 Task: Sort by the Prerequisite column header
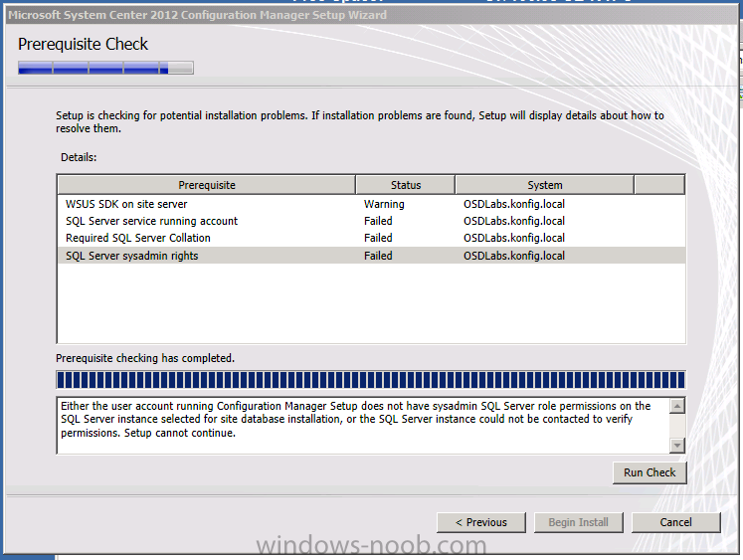pyautogui.click(x=207, y=185)
